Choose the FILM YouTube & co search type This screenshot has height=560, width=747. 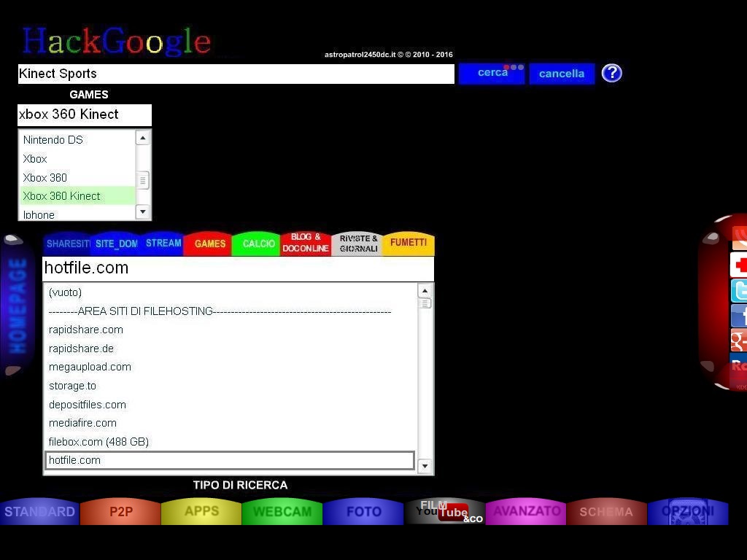tap(444, 512)
